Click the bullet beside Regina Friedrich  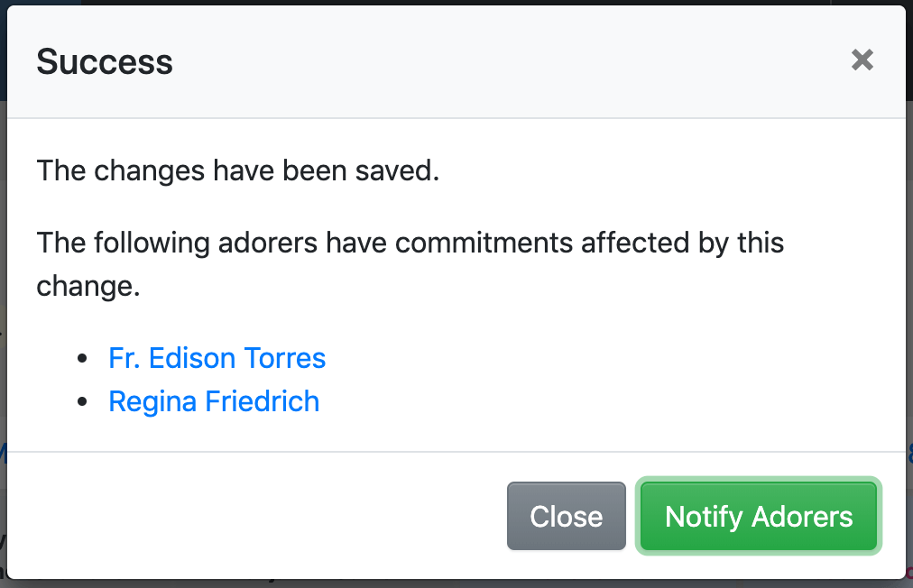click(84, 401)
